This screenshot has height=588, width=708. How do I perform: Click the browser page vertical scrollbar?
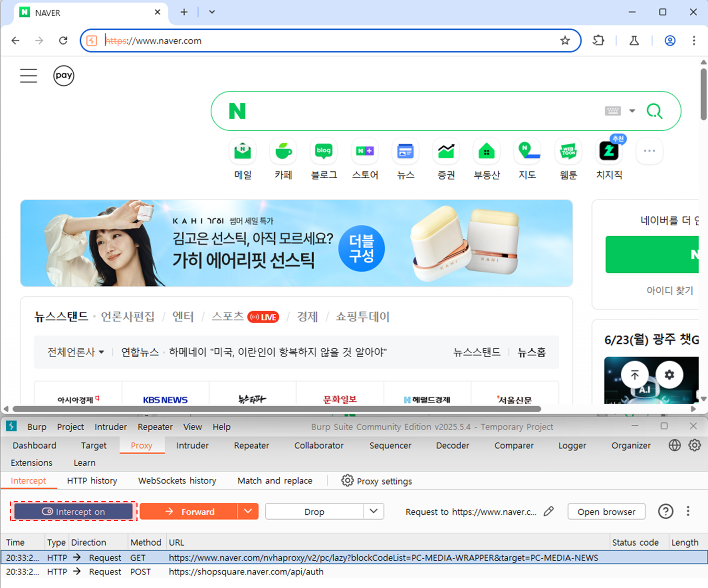[703, 94]
